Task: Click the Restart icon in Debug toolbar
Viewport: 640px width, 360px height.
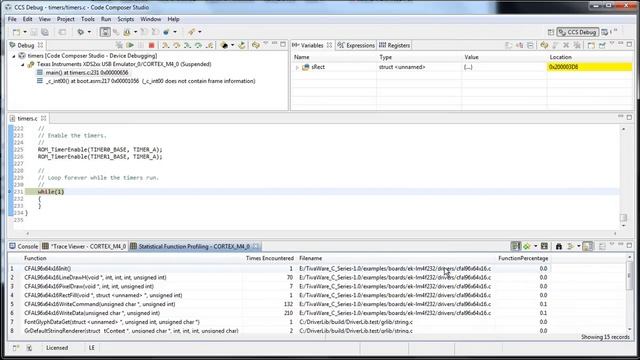Action: (x=242, y=45)
